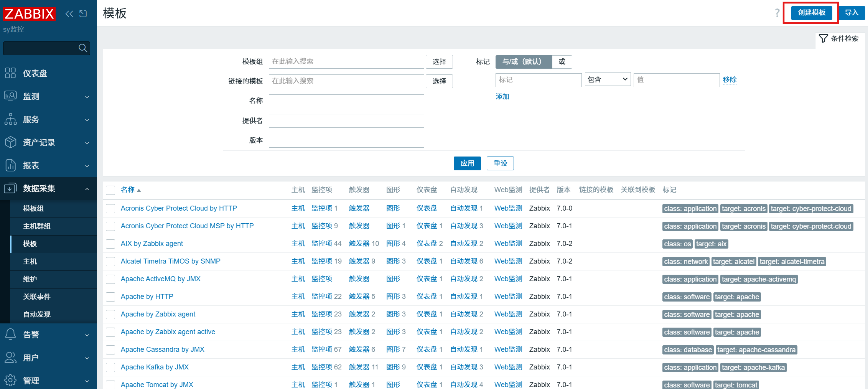Click the 模板组 search input
Screen dimensions: 868x389
346,62
